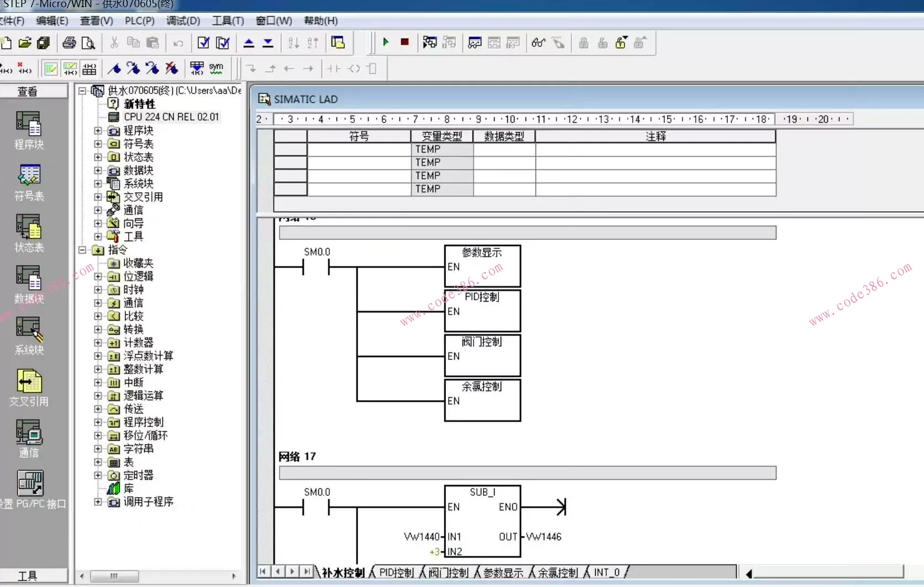Expand the 程序块 tree node
Image resolution: width=924 pixels, height=587 pixels.
coord(98,131)
